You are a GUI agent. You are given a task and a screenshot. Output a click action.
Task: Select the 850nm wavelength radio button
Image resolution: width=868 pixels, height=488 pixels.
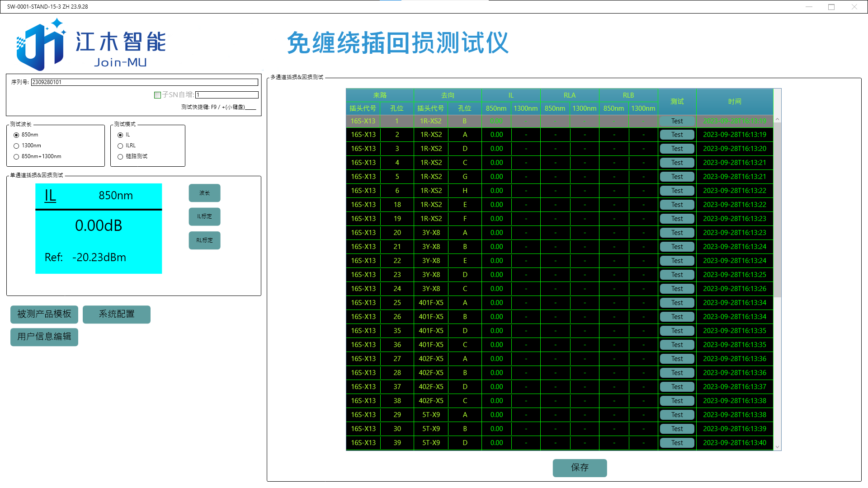(16, 135)
